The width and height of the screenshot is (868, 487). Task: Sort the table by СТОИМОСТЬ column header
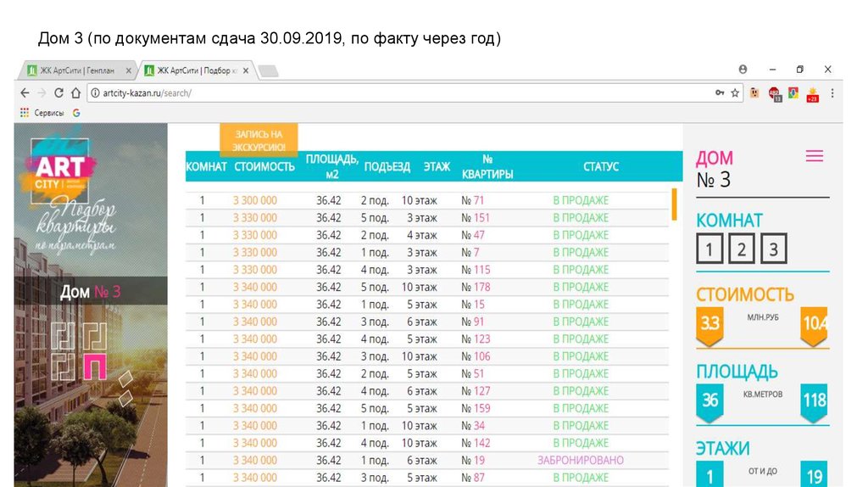[x=264, y=167]
